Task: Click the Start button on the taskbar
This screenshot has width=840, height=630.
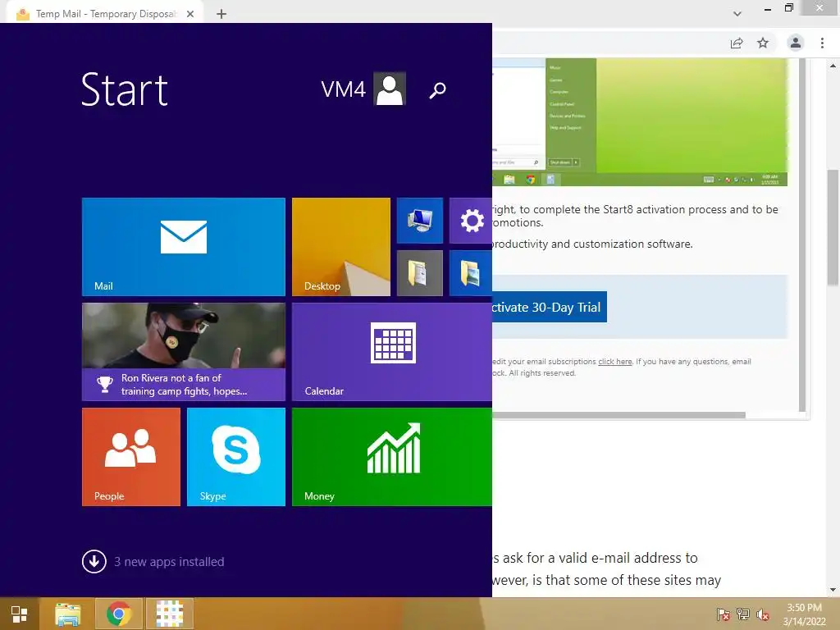Action: point(20,614)
